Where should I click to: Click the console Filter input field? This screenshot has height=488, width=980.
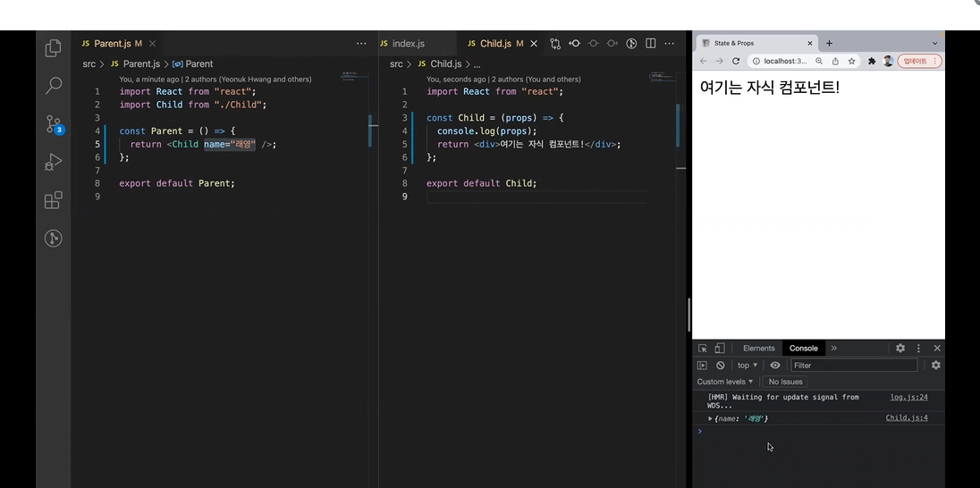click(855, 365)
